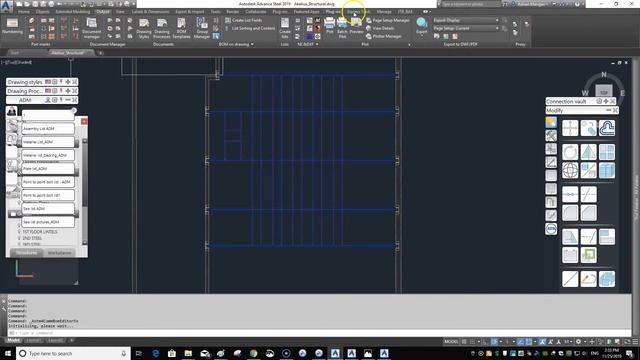Select the Line tool at palette bottom
Viewport: 640px width, 360px height.
pyautogui.click(x=570, y=279)
